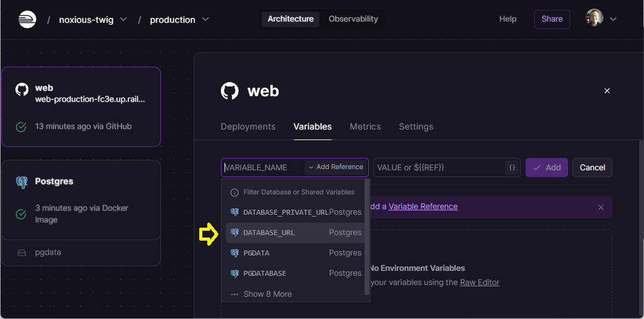Open the Raw Editor link

click(x=479, y=282)
